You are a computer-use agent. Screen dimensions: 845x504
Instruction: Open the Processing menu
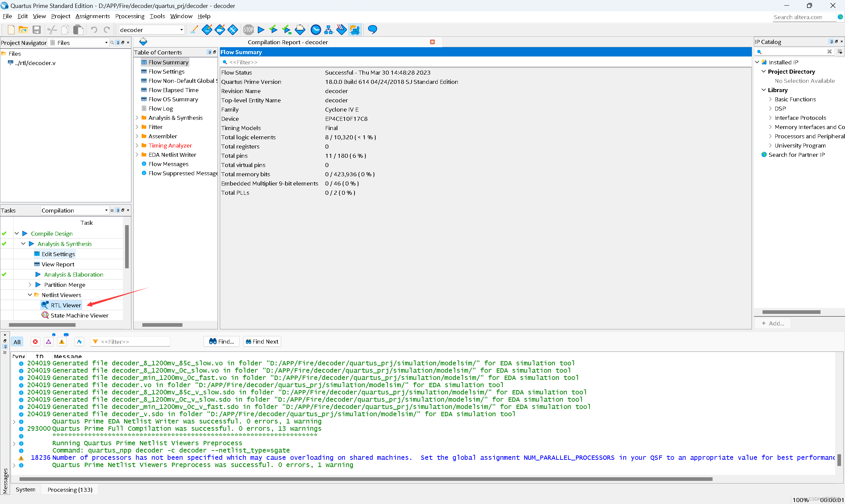click(x=130, y=16)
